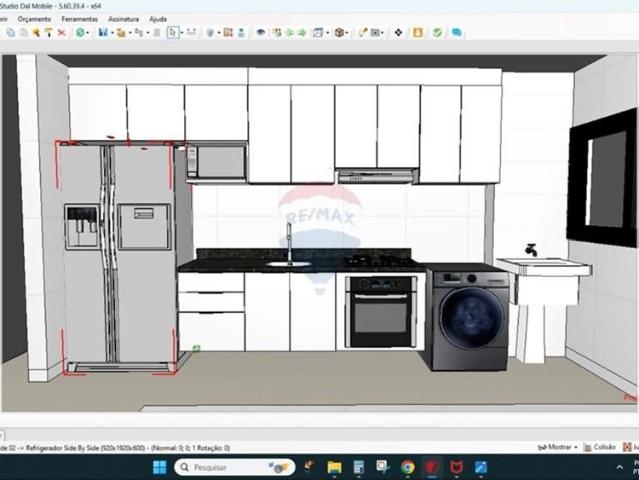
Task: Click the blue chat bubbles icon
Action: [457, 33]
